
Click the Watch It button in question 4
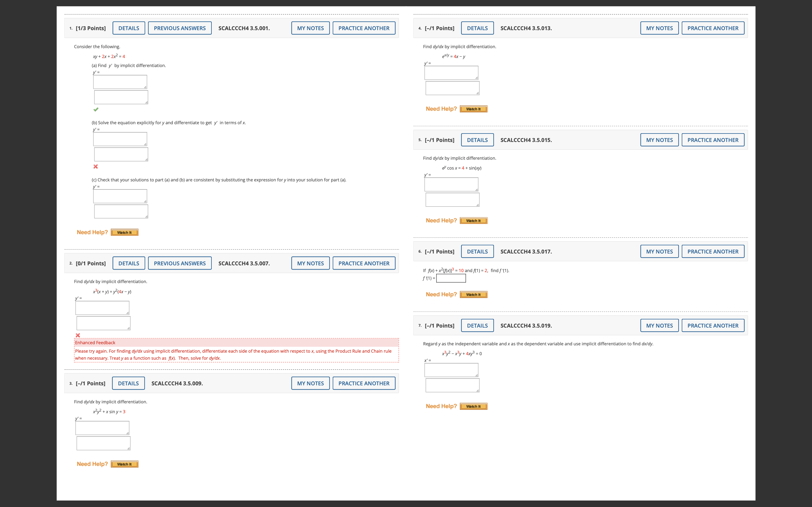(473, 109)
